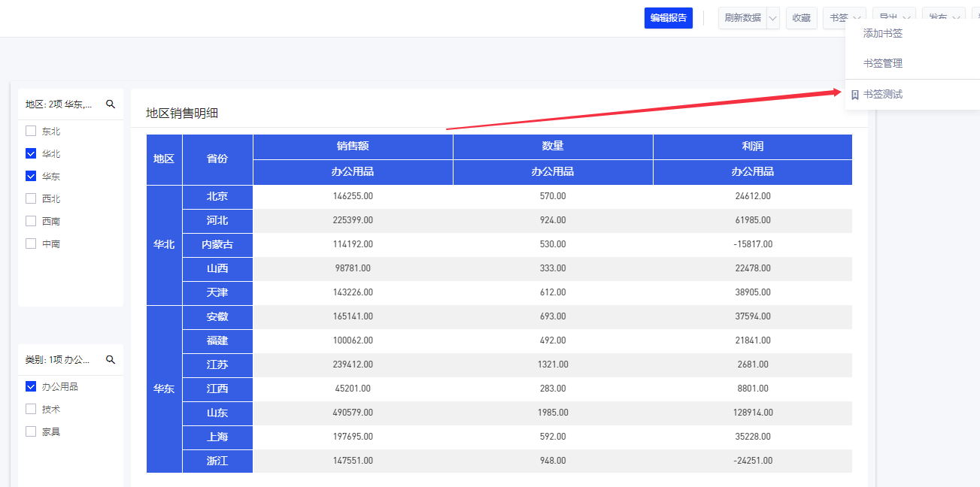
Task: Click the 刷新数据 button
Action: (742, 18)
